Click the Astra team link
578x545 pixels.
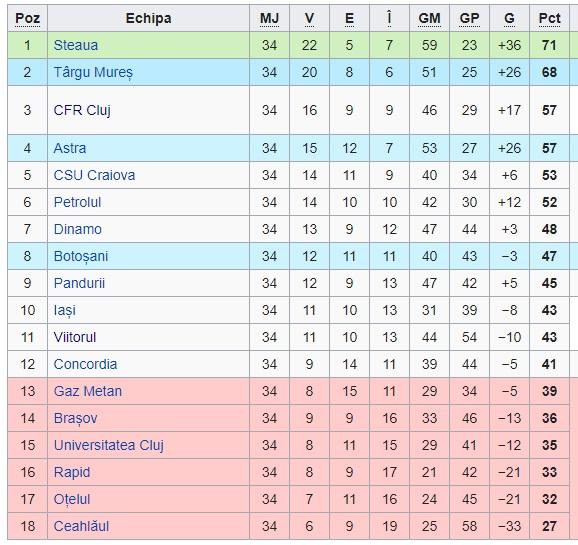[70, 148]
